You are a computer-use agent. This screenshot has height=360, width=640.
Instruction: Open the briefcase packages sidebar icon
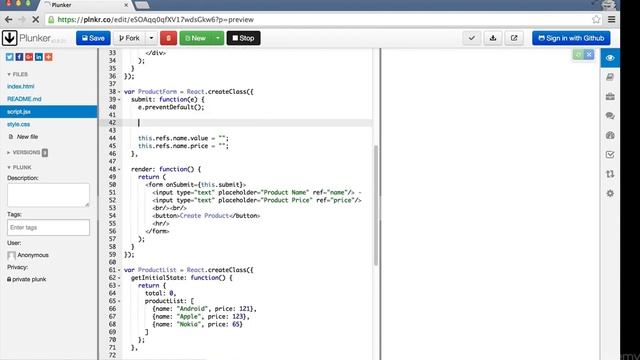pos(610,96)
